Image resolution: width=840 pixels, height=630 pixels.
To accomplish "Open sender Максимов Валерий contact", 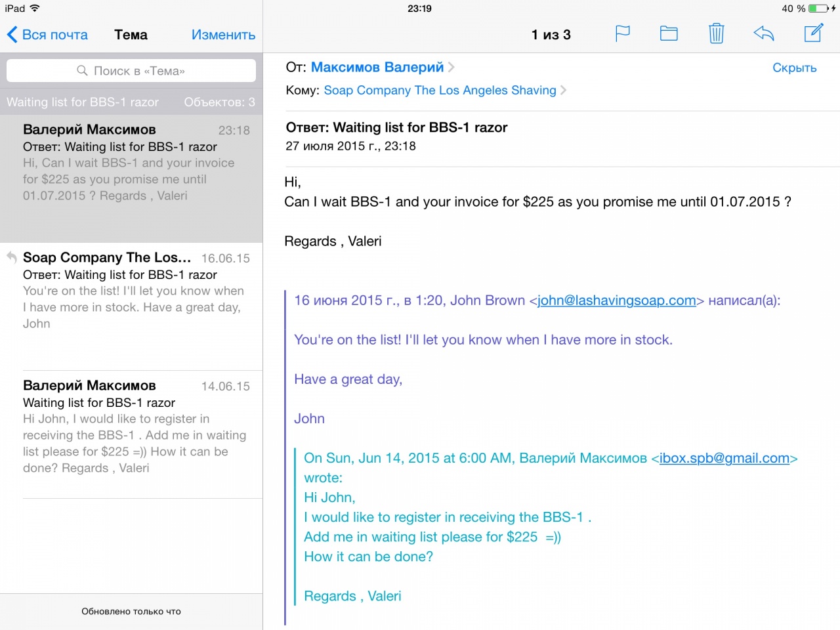I will pyautogui.click(x=377, y=67).
